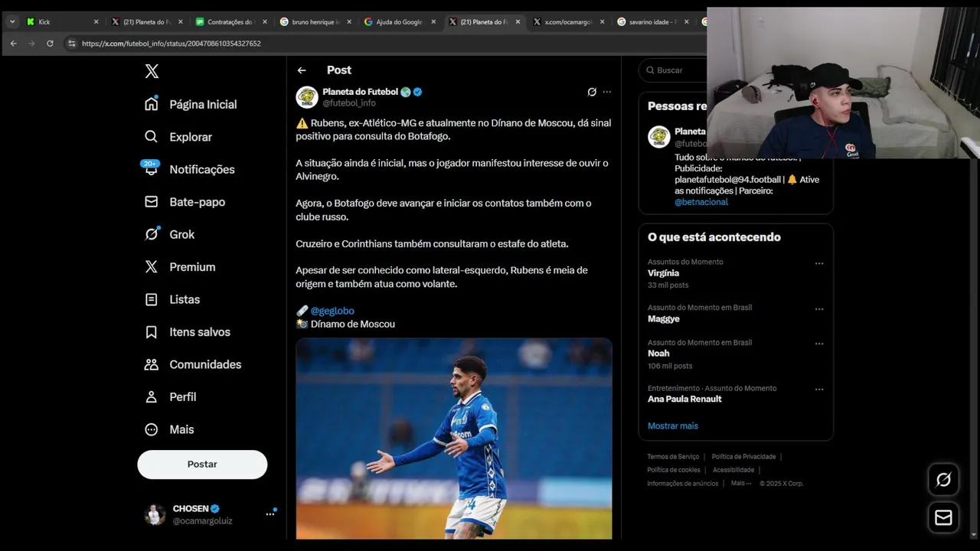The image size is (980, 551).
Task: Click browser back arrow
Action: pos(13,44)
